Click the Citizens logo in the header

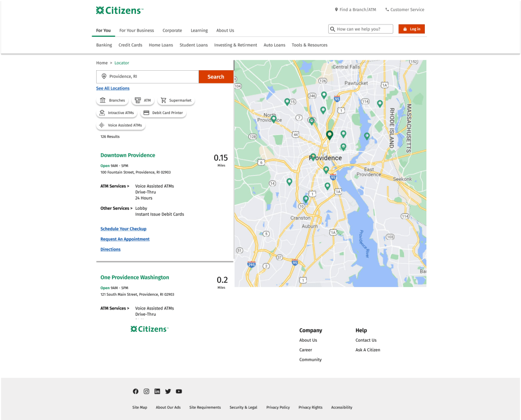(x=120, y=10)
